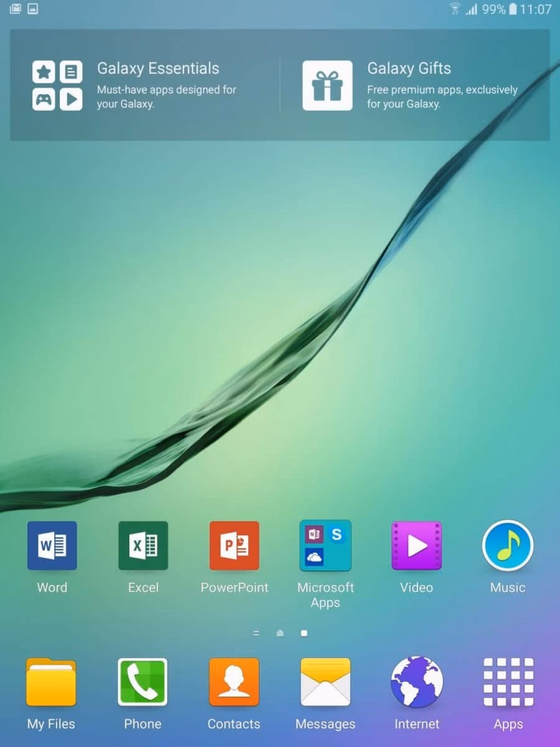Viewport: 560px width, 747px height.
Task: Open My Files folder app
Action: [51, 682]
